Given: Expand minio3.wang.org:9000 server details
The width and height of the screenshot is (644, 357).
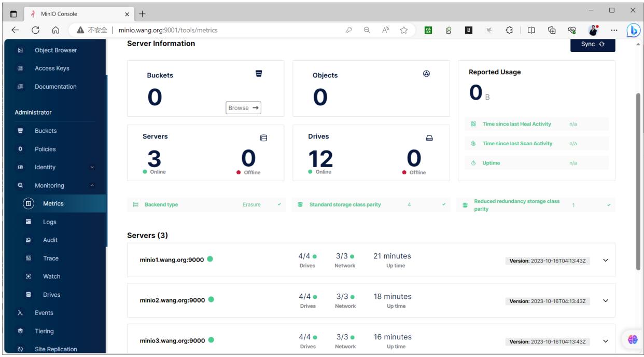Looking at the screenshot, I should (605, 341).
